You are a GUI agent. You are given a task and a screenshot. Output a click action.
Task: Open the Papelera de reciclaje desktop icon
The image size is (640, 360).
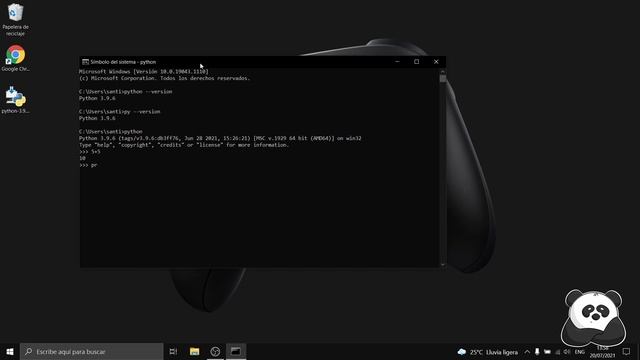(16, 19)
